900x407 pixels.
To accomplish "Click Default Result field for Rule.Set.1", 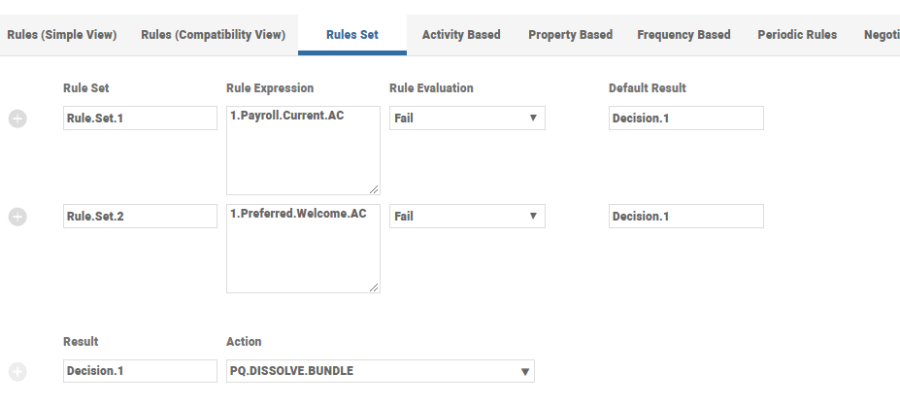I will tap(685, 118).
